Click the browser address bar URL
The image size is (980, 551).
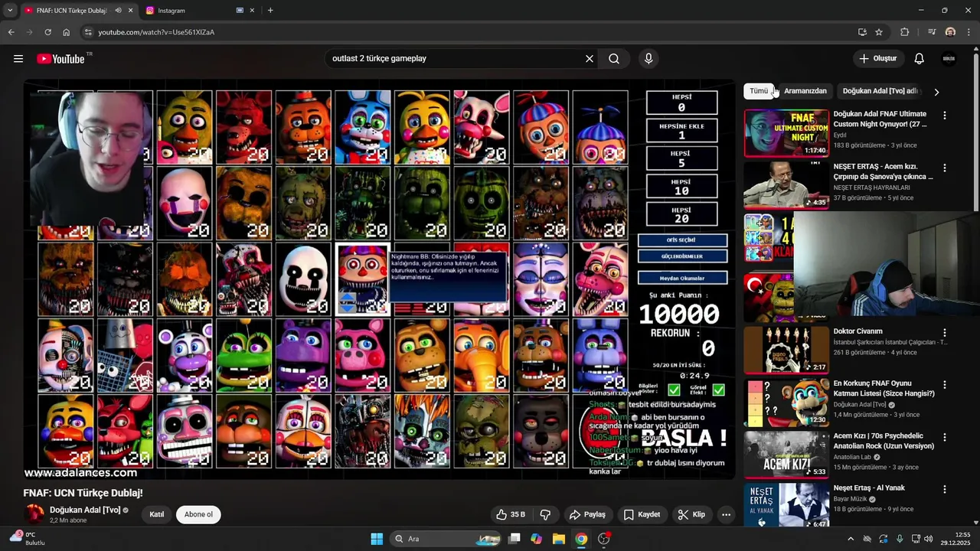pyautogui.click(x=156, y=32)
